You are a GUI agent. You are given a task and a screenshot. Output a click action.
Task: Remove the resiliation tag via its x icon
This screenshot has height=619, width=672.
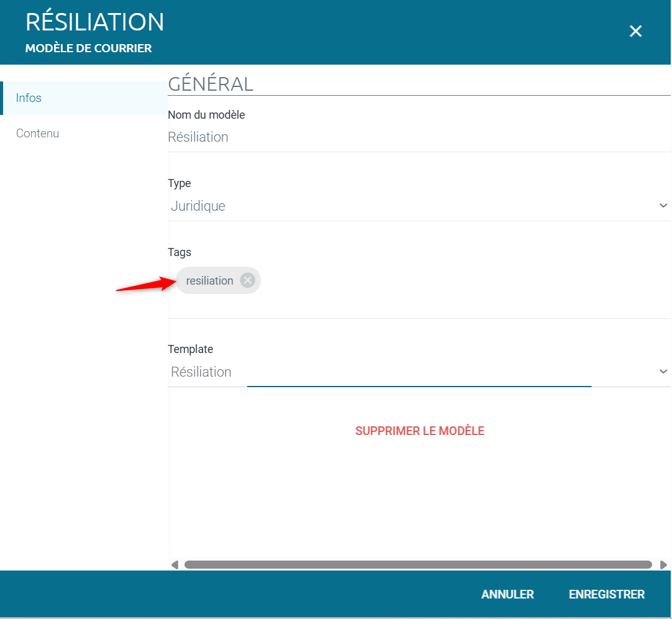click(x=248, y=280)
